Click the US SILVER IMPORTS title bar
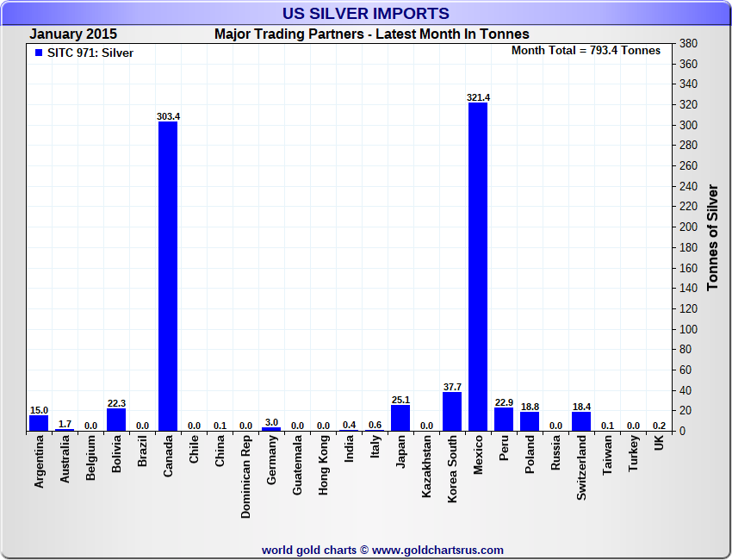 point(366,13)
